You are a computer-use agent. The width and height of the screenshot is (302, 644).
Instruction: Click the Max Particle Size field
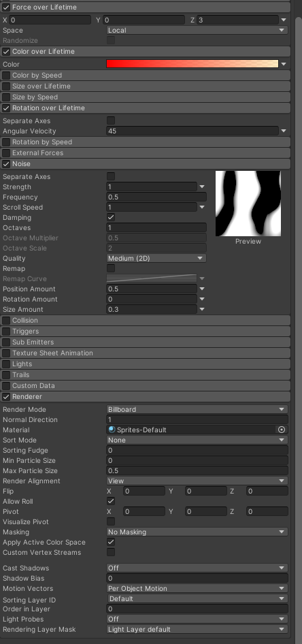point(197,470)
